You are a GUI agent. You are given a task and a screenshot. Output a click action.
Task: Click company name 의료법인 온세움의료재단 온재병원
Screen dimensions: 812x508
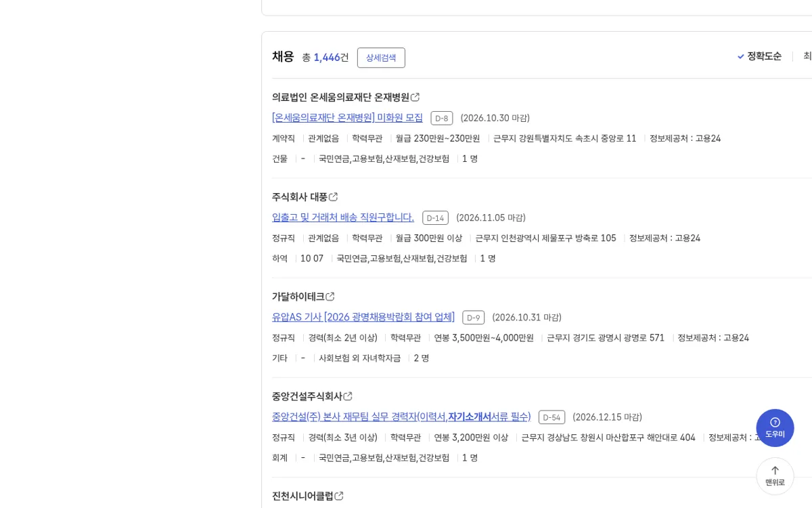coord(340,98)
